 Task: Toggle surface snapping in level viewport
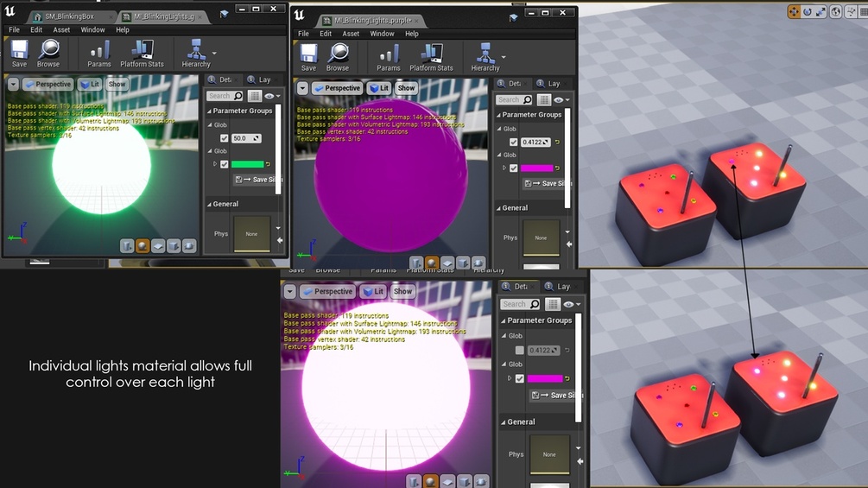(x=851, y=11)
